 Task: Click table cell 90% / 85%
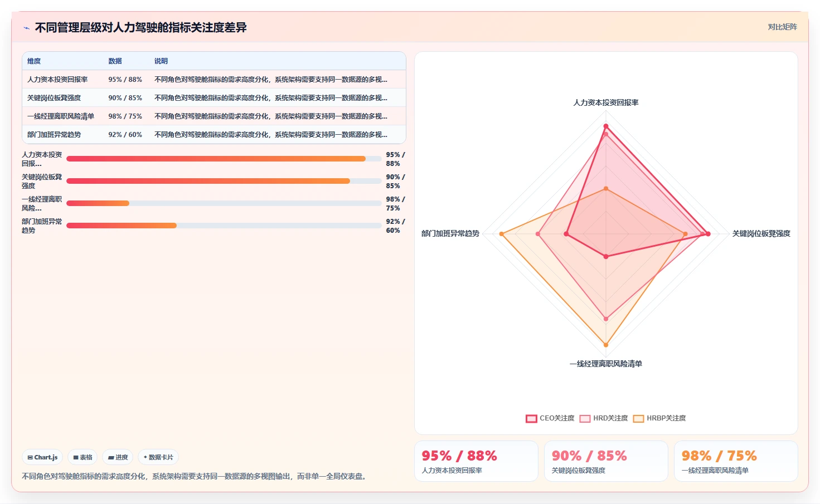125,98
